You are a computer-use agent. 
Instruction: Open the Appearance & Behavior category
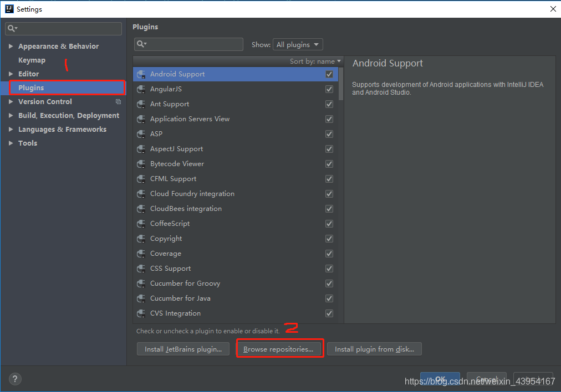coord(58,46)
